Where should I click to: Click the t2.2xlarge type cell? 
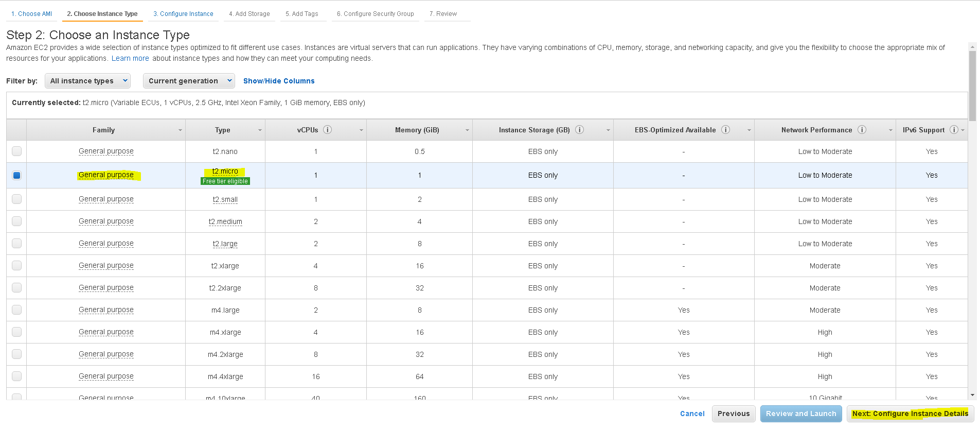(225, 288)
